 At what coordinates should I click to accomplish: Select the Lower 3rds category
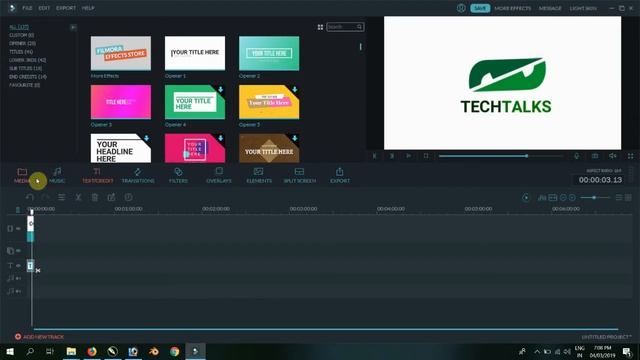pos(28,60)
